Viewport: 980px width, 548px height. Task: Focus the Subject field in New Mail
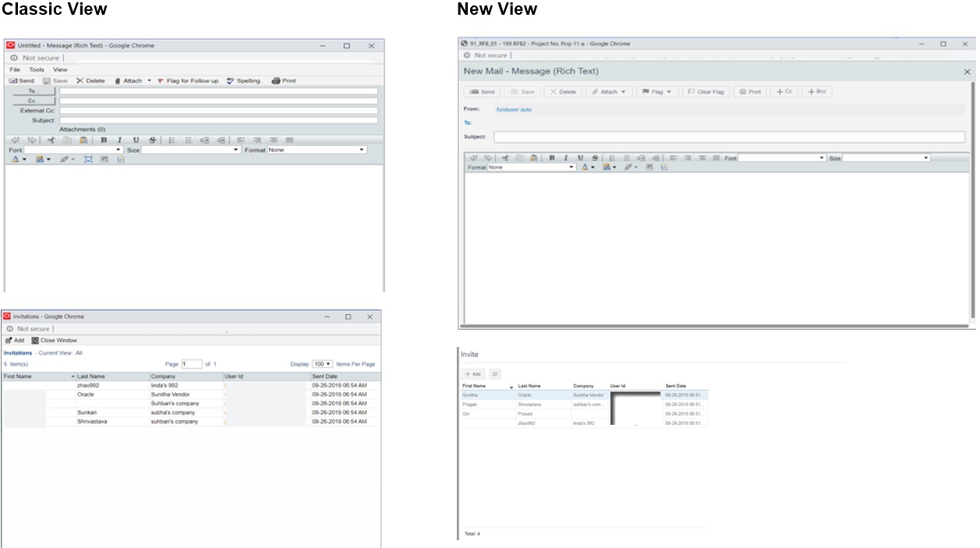729,137
